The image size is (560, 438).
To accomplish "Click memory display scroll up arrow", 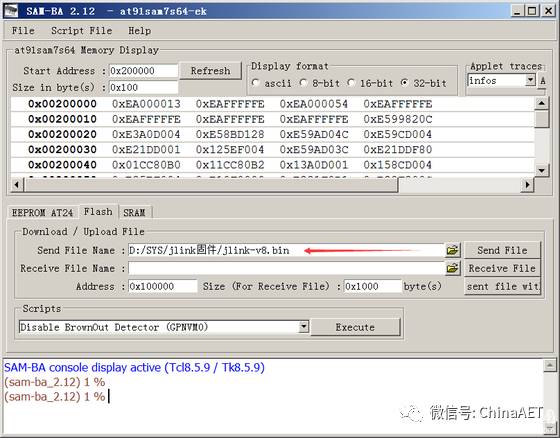I will [541, 104].
